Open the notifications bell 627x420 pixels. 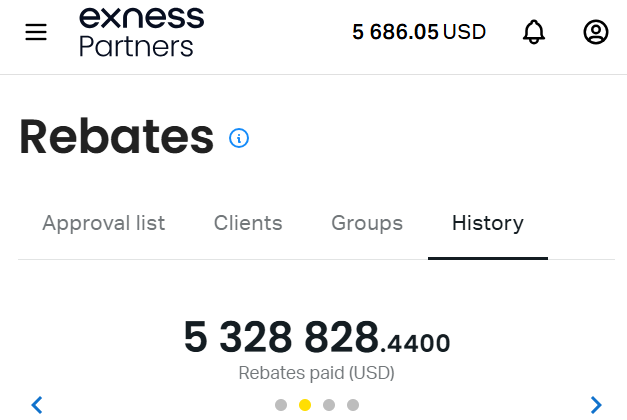(534, 32)
